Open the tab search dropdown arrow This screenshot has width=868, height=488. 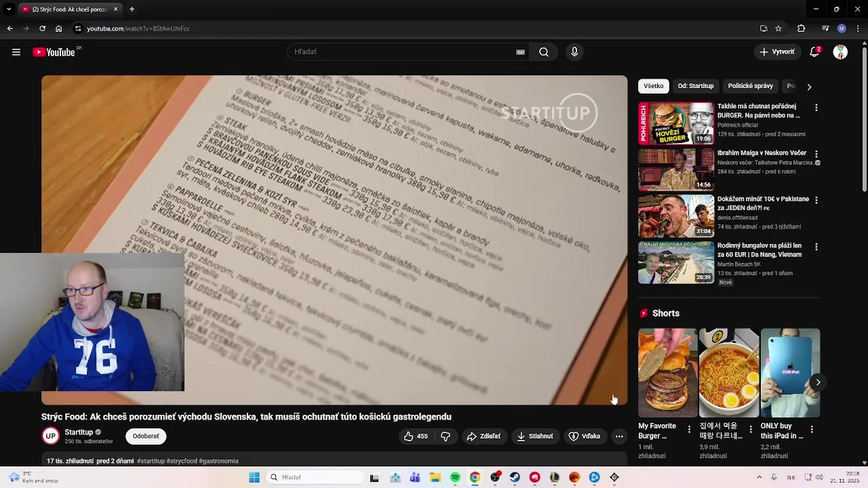point(9,9)
